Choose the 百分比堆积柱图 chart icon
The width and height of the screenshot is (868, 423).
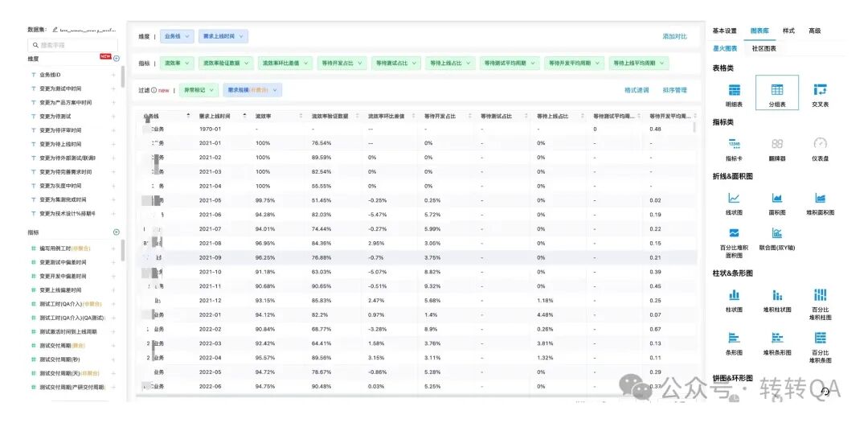click(821, 294)
